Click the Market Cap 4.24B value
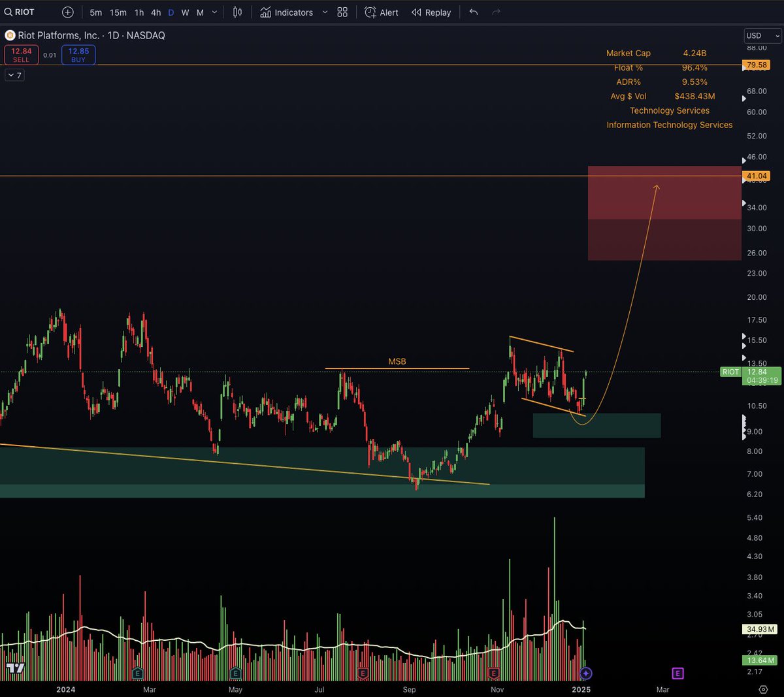The image size is (784, 697). 694,54
